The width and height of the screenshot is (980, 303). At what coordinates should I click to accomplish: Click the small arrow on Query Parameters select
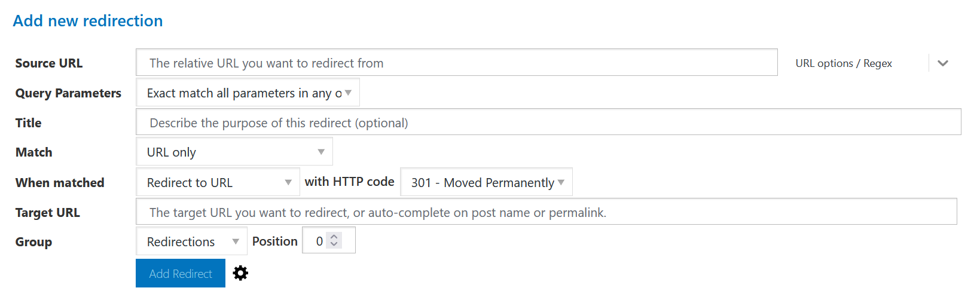(x=348, y=93)
